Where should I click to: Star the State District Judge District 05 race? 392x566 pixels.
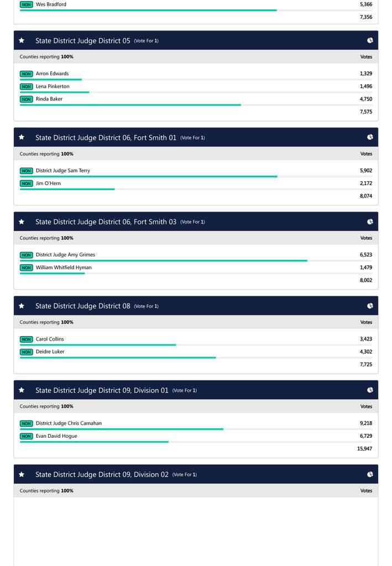coord(22,40)
